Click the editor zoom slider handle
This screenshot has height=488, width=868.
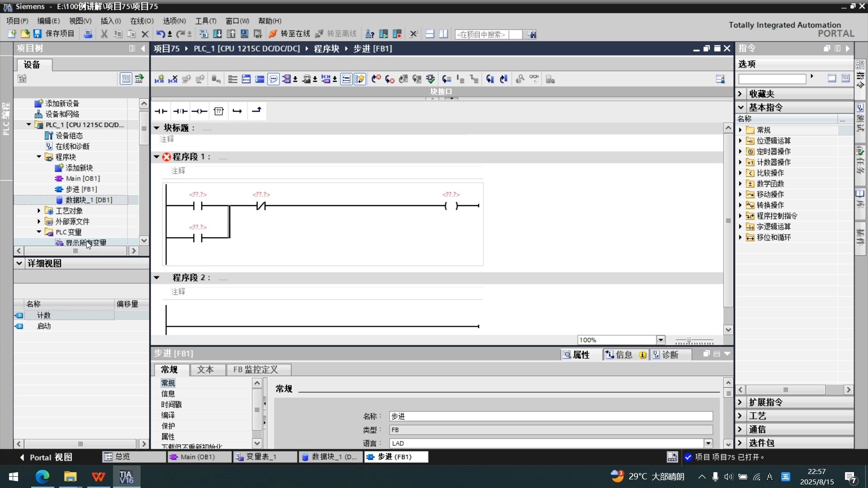(689, 340)
